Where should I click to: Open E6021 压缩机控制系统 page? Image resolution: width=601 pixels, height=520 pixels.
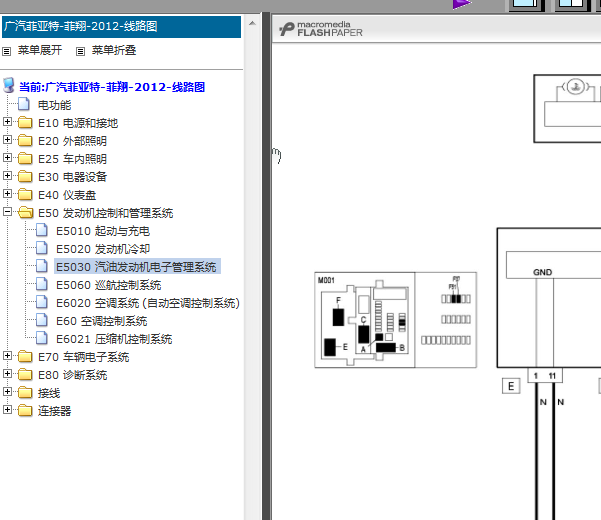pyautogui.click(x=114, y=339)
